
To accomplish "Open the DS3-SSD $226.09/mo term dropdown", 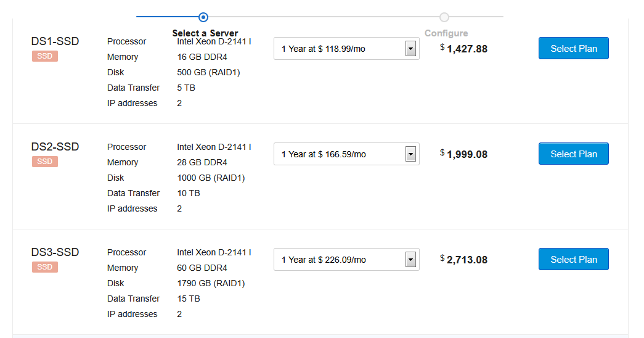I will point(346,260).
